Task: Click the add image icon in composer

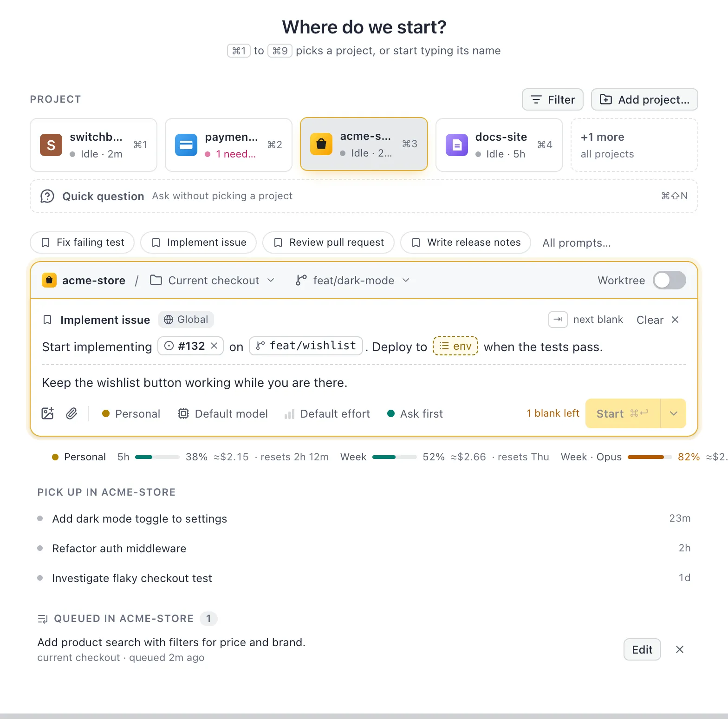Action: point(48,413)
